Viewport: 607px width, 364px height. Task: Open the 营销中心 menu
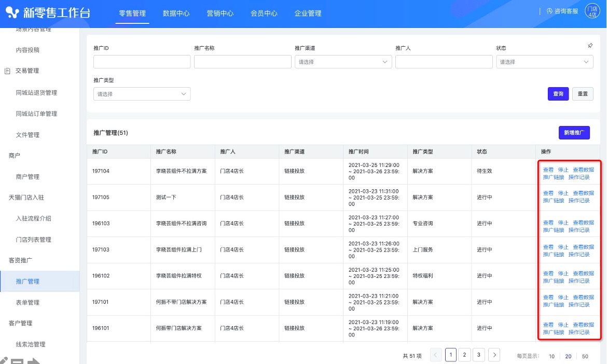coord(220,13)
